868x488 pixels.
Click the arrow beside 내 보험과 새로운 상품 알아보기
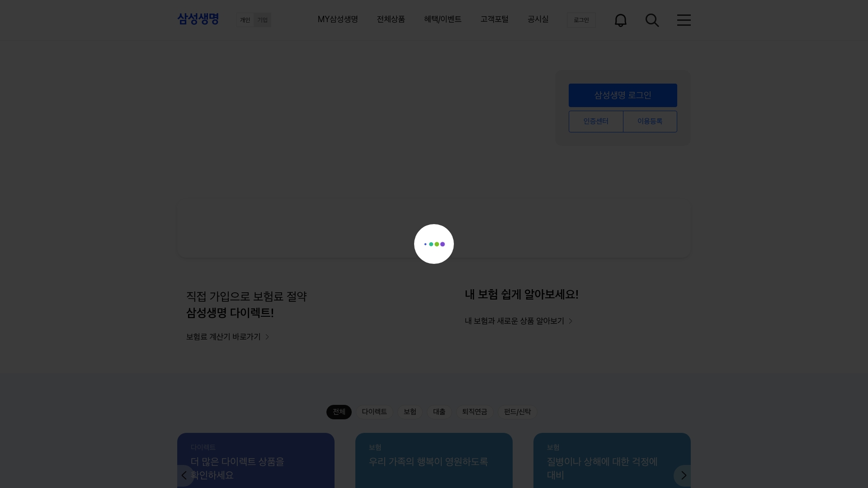[x=571, y=321]
